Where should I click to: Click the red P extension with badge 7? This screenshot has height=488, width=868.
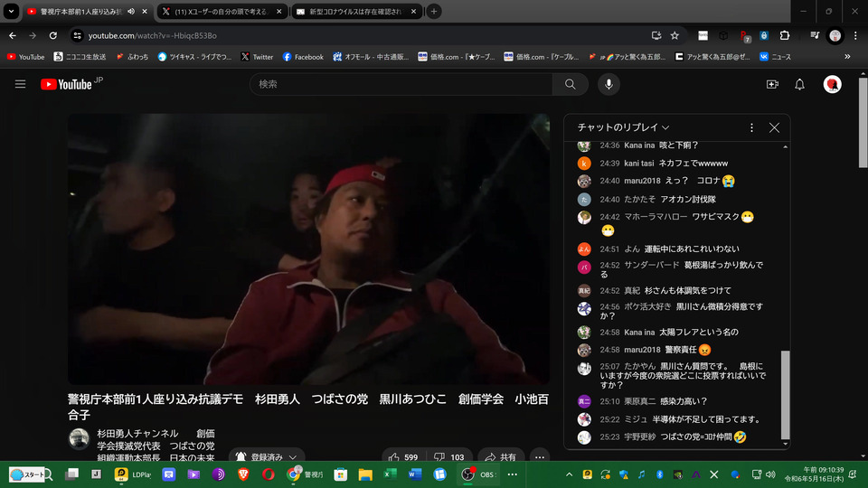click(744, 36)
